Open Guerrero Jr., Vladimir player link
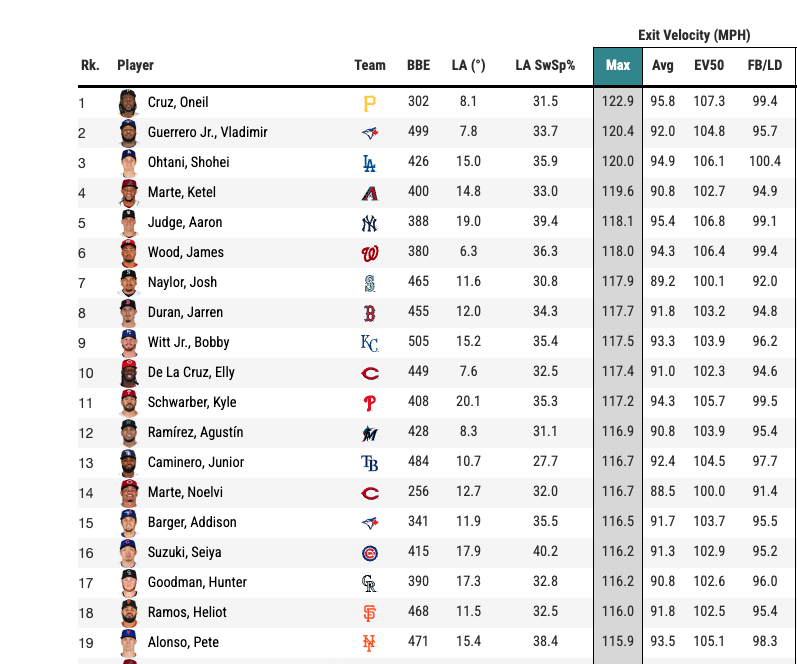Screen dimensions: 797x664 207,132
